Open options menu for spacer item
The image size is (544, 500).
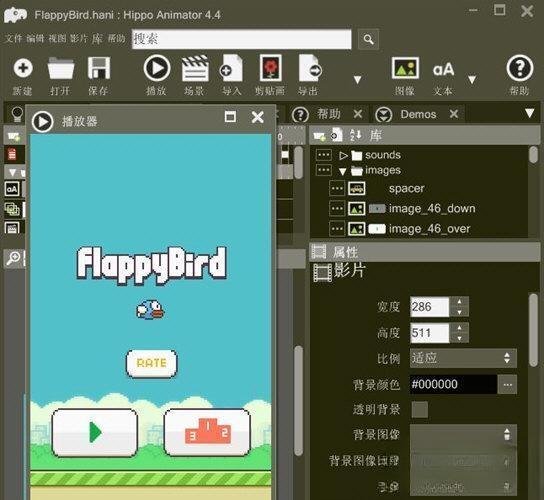coord(337,189)
